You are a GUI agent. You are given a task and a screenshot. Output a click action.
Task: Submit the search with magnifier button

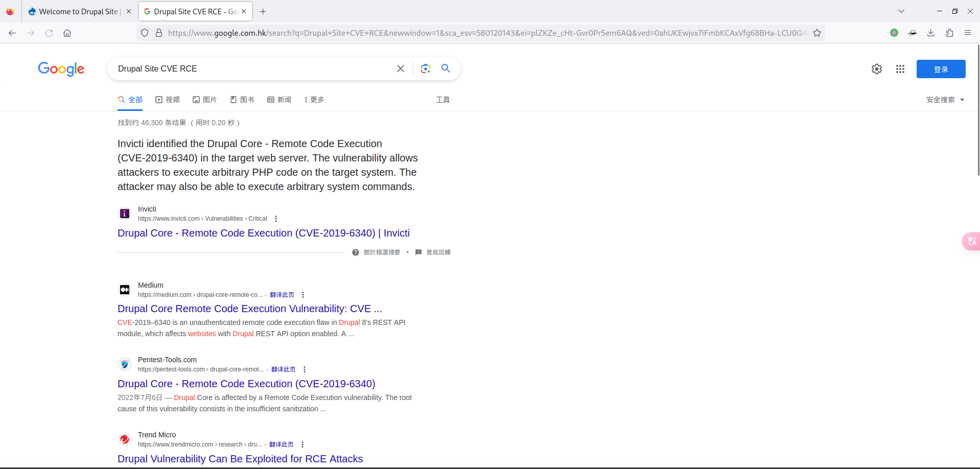[x=446, y=68]
